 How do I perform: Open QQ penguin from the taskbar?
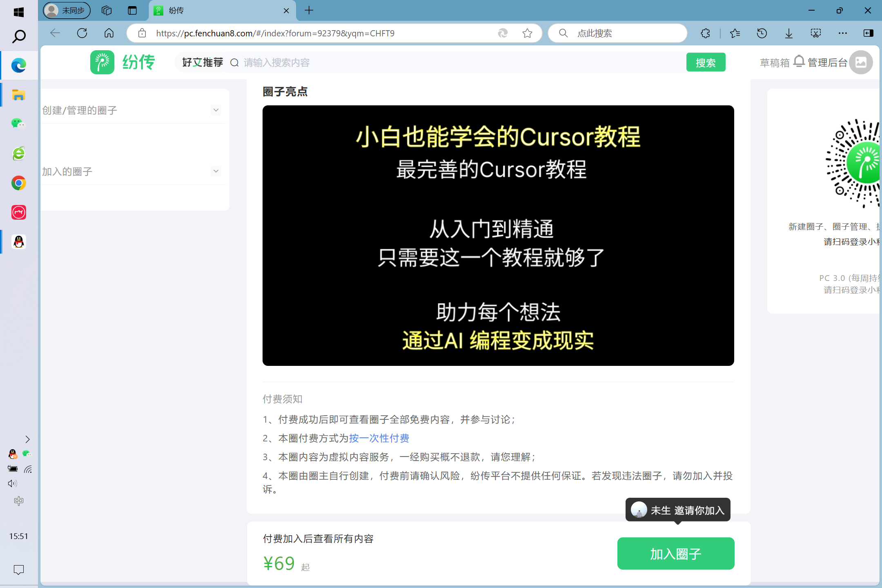[19, 242]
